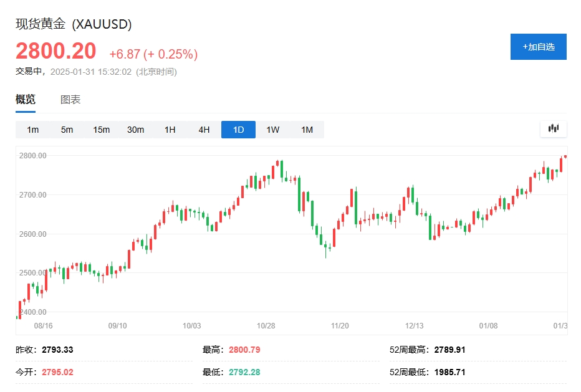Switch chart to 1H interval
581x392 pixels.
[170, 129]
